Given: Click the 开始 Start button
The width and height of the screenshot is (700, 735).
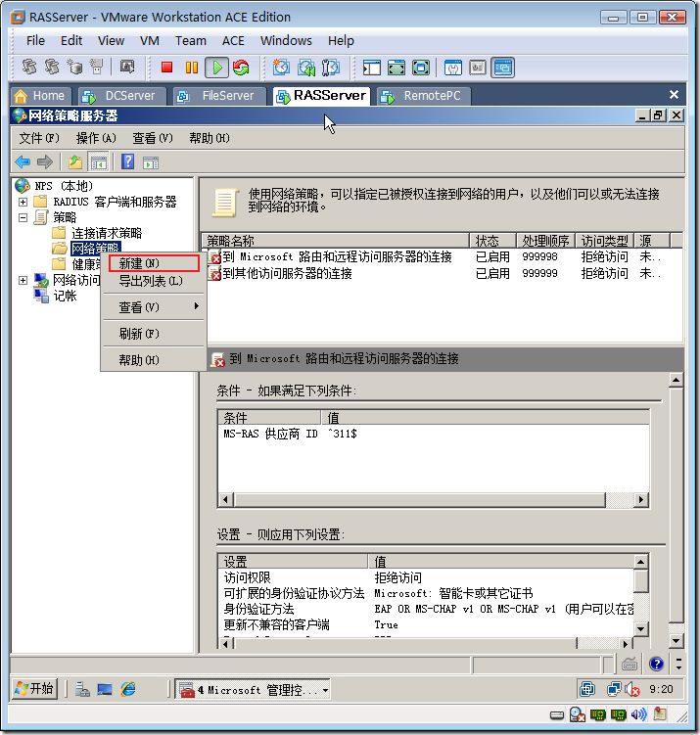Looking at the screenshot, I should point(34,689).
